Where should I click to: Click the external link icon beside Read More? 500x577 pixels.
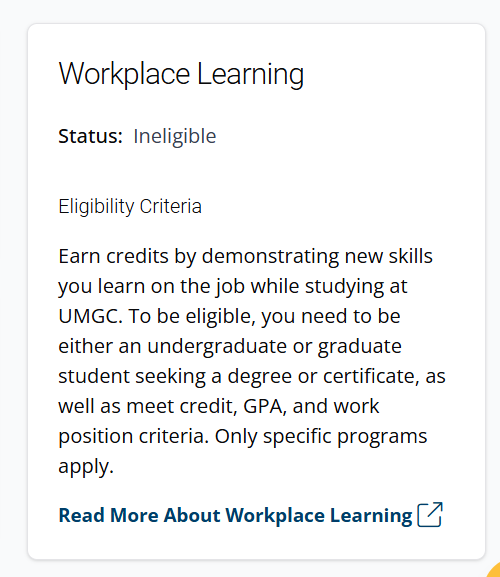click(x=430, y=514)
